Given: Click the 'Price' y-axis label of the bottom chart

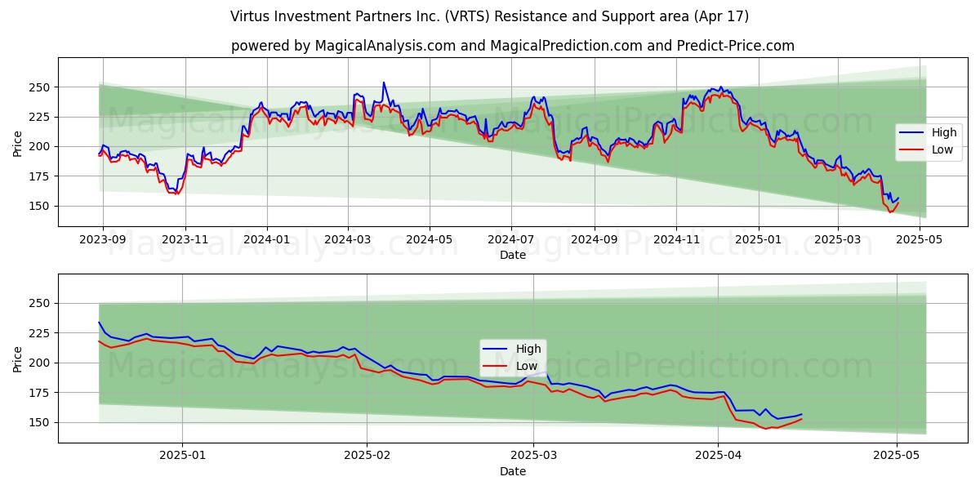Looking at the screenshot, I should [x=18, y=359].
